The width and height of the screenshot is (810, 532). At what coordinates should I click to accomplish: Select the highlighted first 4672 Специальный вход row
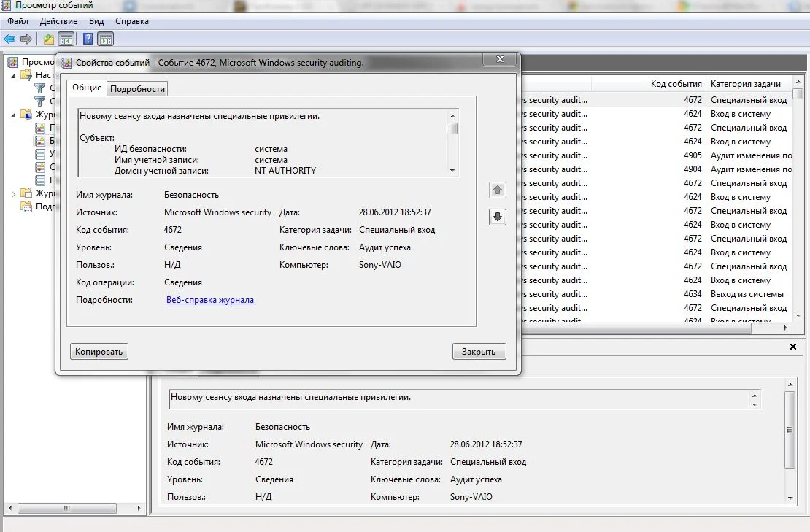pos(656,100)
